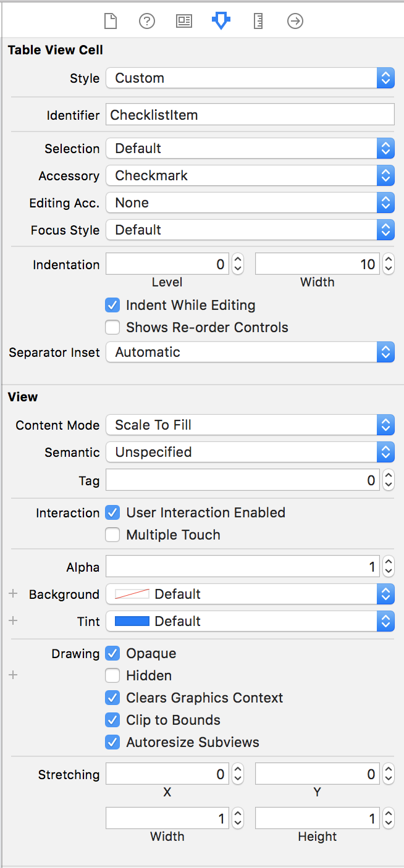This screenshot has height=868, width=404.
Task: Enable Shows Re-order Controls
Action: [x=112, y=327]
